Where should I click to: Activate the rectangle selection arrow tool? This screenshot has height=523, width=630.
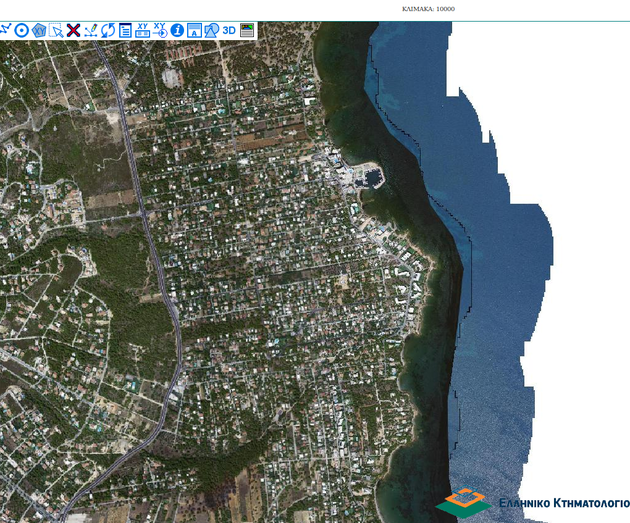pos(56,31)
